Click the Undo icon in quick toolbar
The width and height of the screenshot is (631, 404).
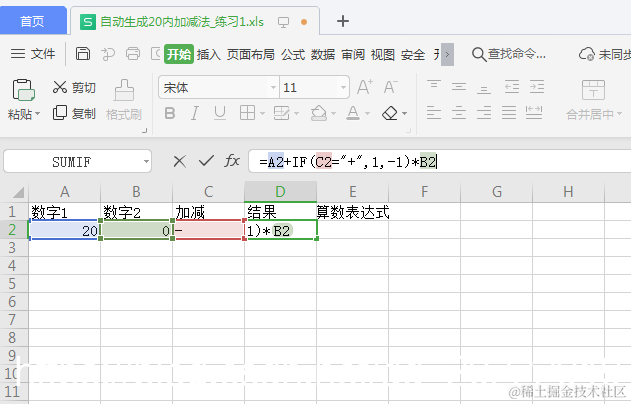108,54
